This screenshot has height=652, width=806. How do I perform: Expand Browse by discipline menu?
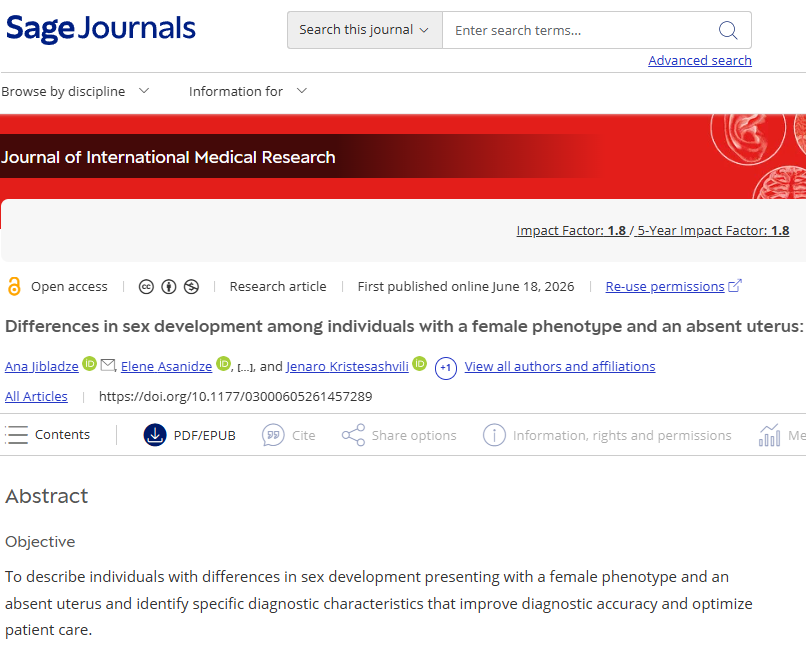[75, 92]
